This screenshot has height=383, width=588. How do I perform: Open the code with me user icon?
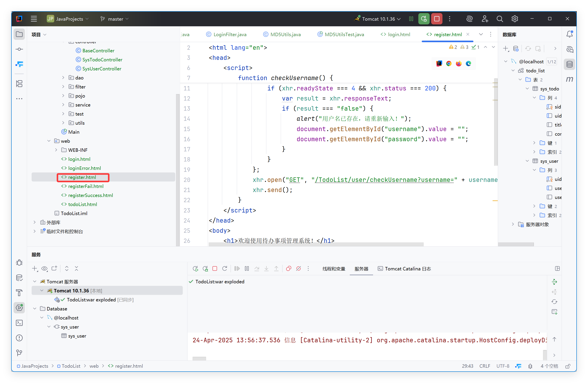(x=485, y=19)
